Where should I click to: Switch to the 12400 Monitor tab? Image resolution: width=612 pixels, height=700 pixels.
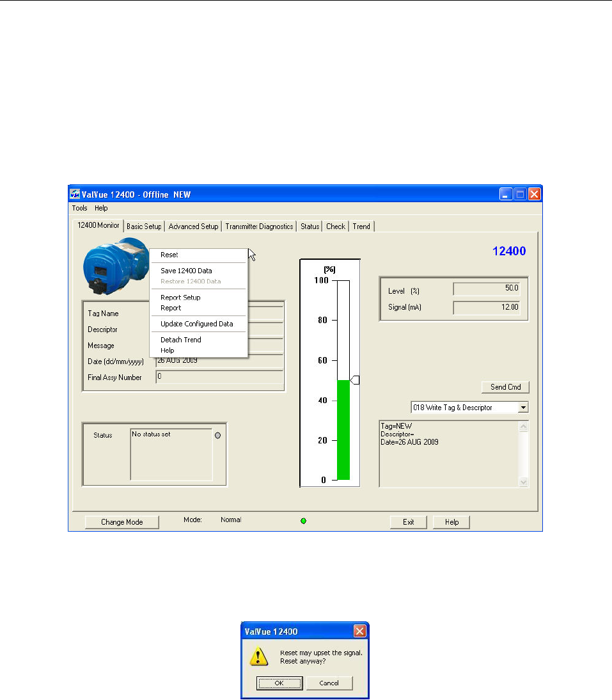pyautogui.click(x=98, y=225)
